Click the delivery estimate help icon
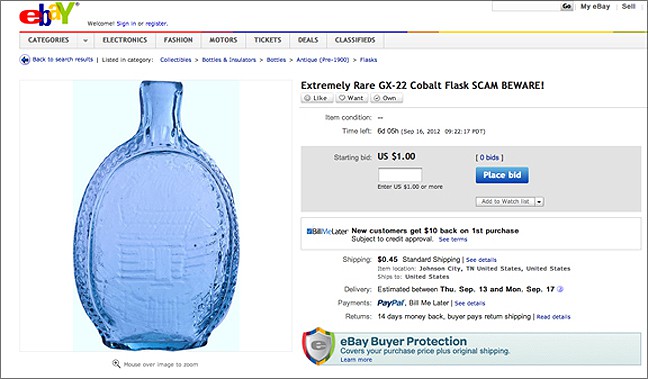The width and height of the screenshot is (648, 379). 560,289
